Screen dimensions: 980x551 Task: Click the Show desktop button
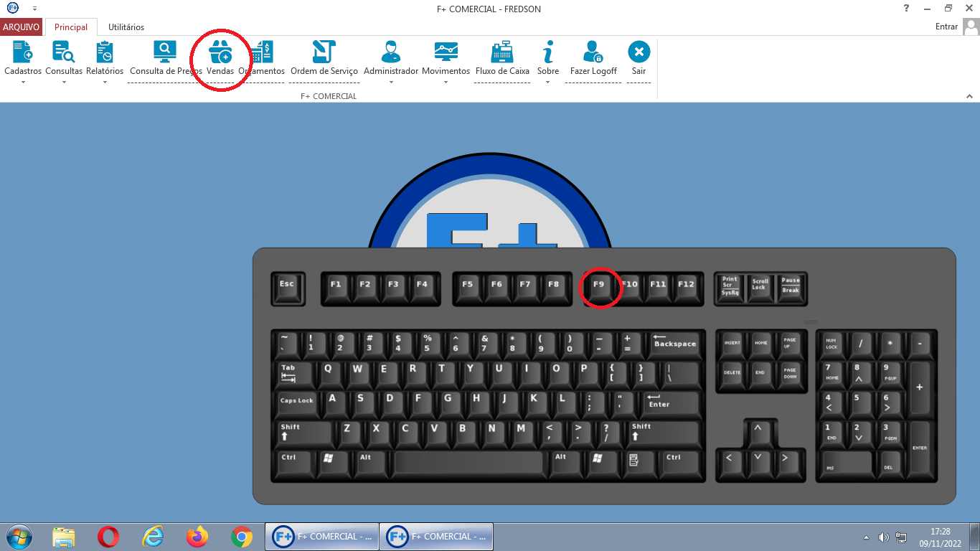coord(976,537)
